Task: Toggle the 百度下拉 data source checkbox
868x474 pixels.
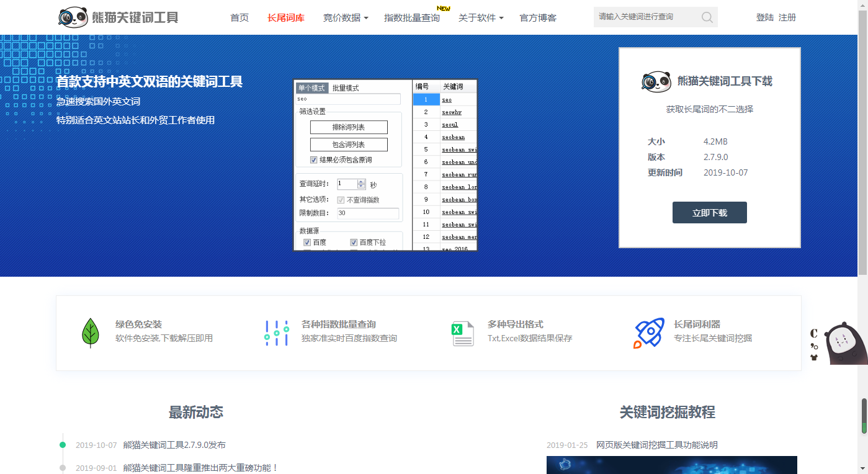Action: click(354, 243)
